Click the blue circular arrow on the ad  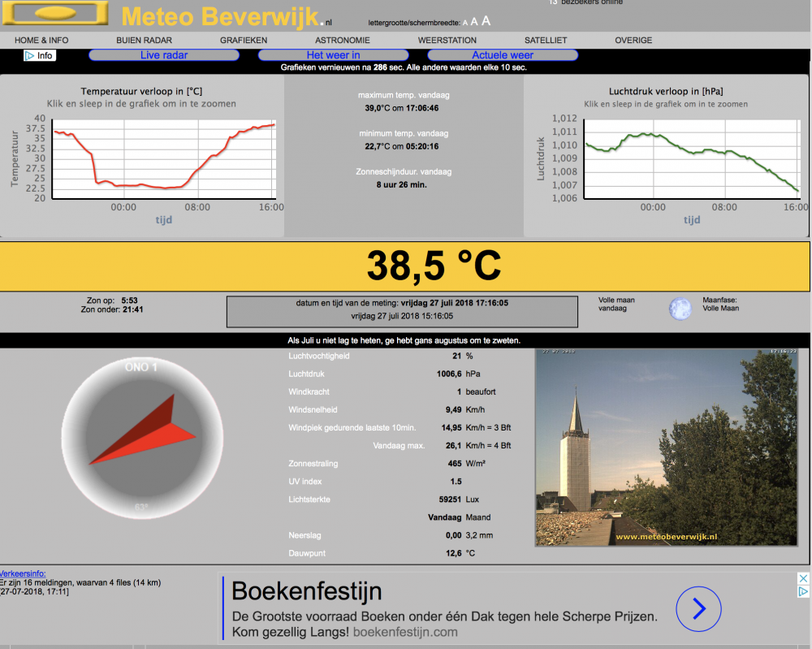[x=698, y=608]
